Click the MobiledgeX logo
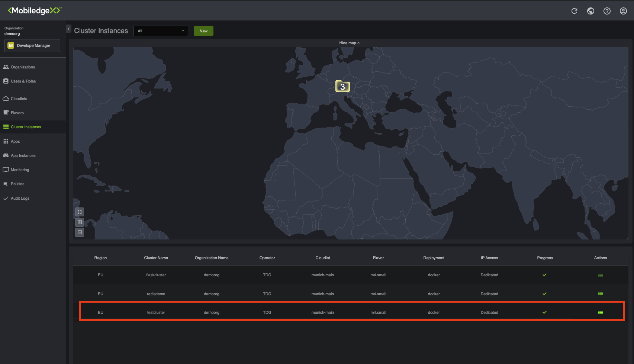Viewport: 634px width, 364px height. click(35, 10)
